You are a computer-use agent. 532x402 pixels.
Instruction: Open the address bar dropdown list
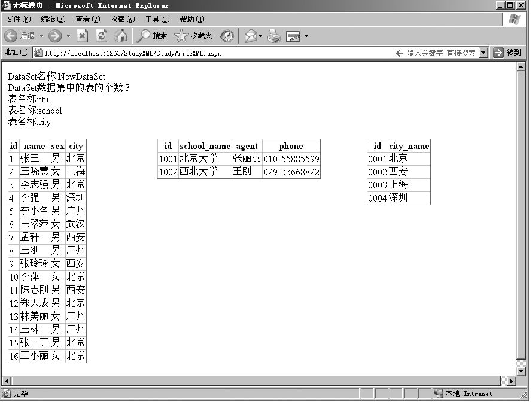tap(484, 53)
